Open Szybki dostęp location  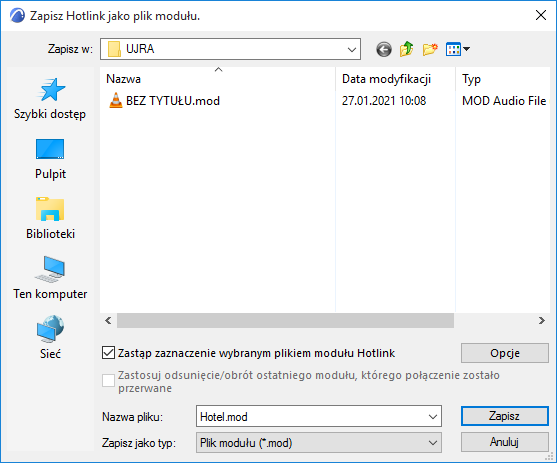pos(50,99)
